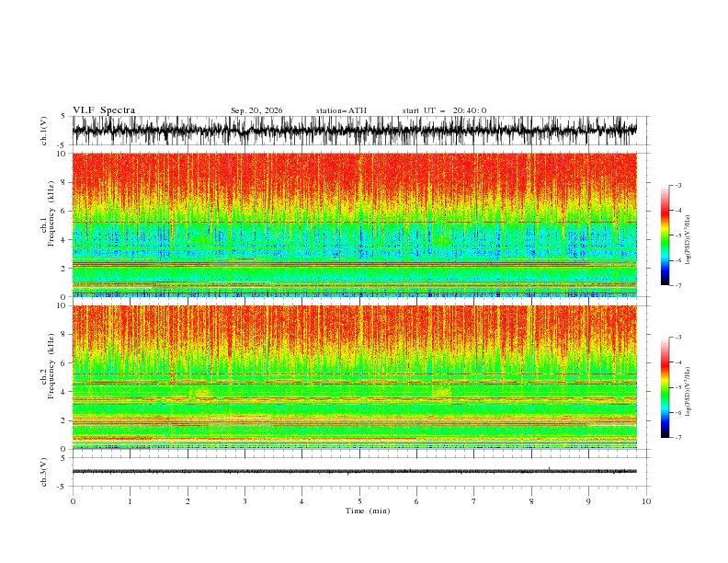This screenshot has height=563, width=728.
Task: Click the ch.1 spectrogram panel
Action: point(354,224)
